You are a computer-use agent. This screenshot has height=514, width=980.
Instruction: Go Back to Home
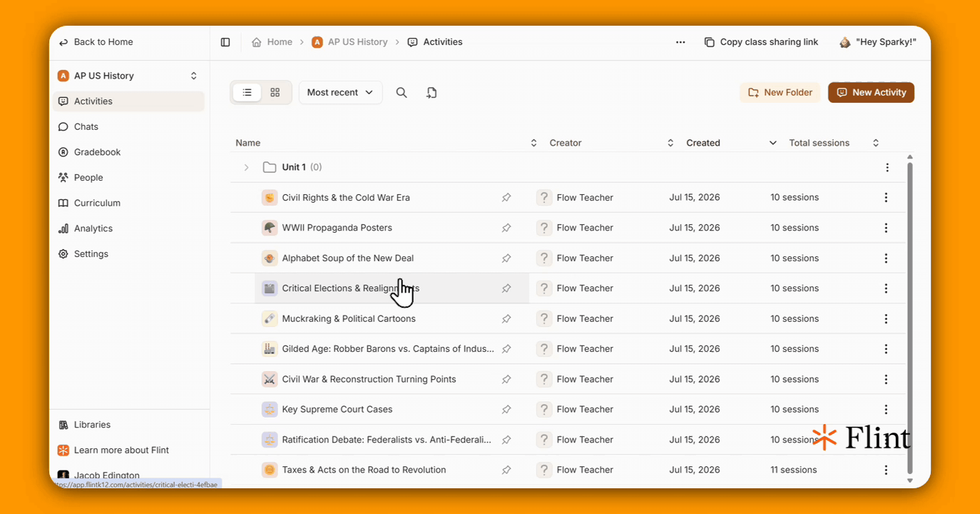click(x=96, y=42)
